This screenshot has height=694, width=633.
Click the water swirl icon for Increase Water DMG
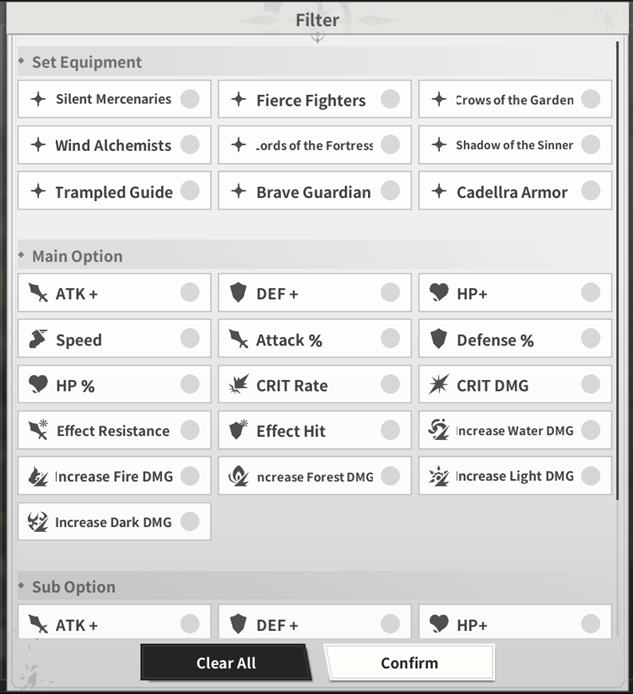[x=439, y=430]
